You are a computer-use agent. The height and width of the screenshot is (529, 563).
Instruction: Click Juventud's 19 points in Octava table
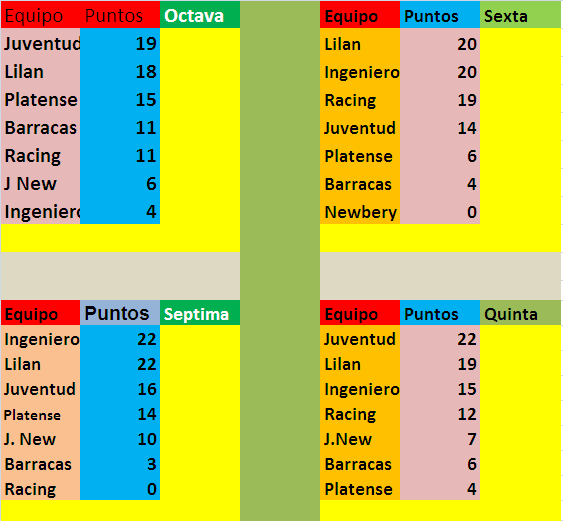[120, 43]
